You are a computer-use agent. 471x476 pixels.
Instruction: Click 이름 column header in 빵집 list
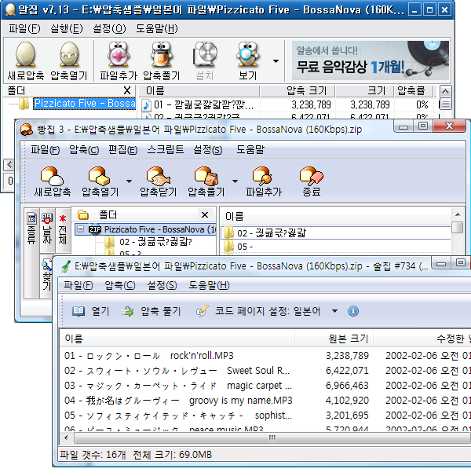tap(335, 217)
